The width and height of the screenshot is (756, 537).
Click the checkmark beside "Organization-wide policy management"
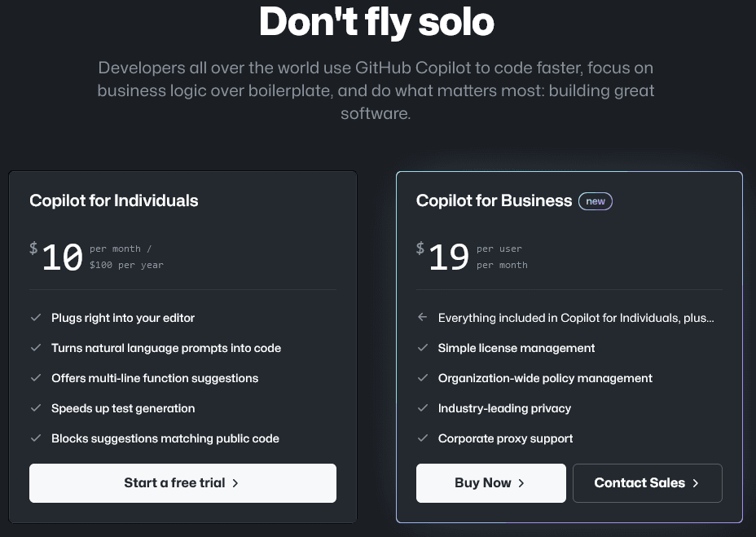423,378
